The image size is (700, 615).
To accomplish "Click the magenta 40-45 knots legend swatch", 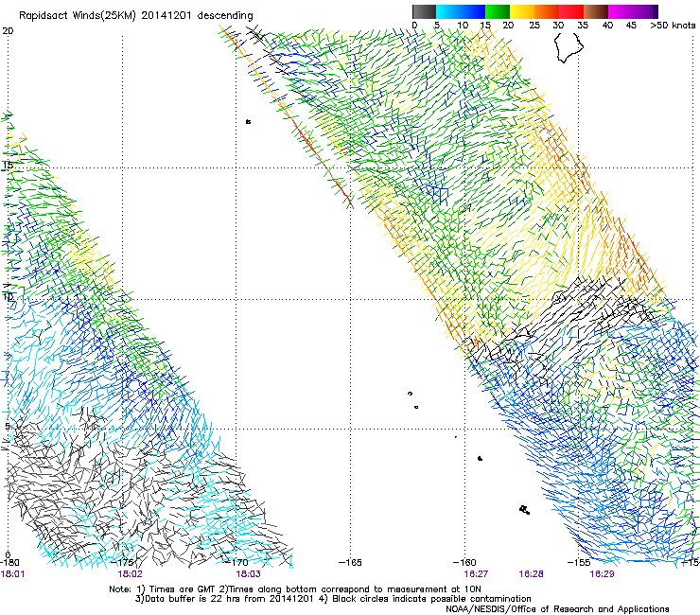I will [x=621, y=11].
